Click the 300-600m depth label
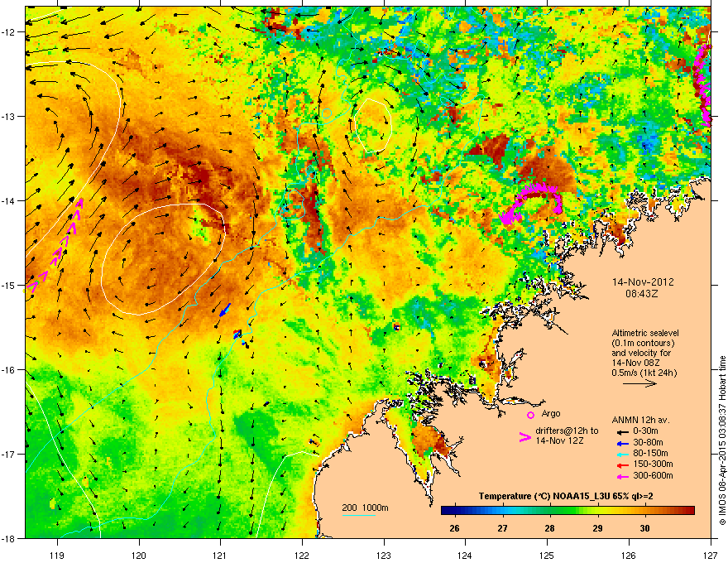The height and width of the screenshot is (563, 728). point(653,476)
